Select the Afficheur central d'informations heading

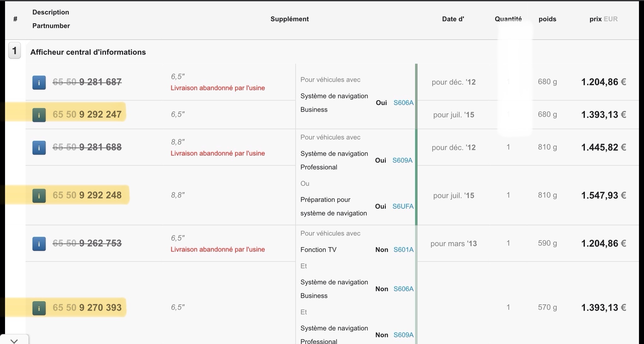click(88, 52)
